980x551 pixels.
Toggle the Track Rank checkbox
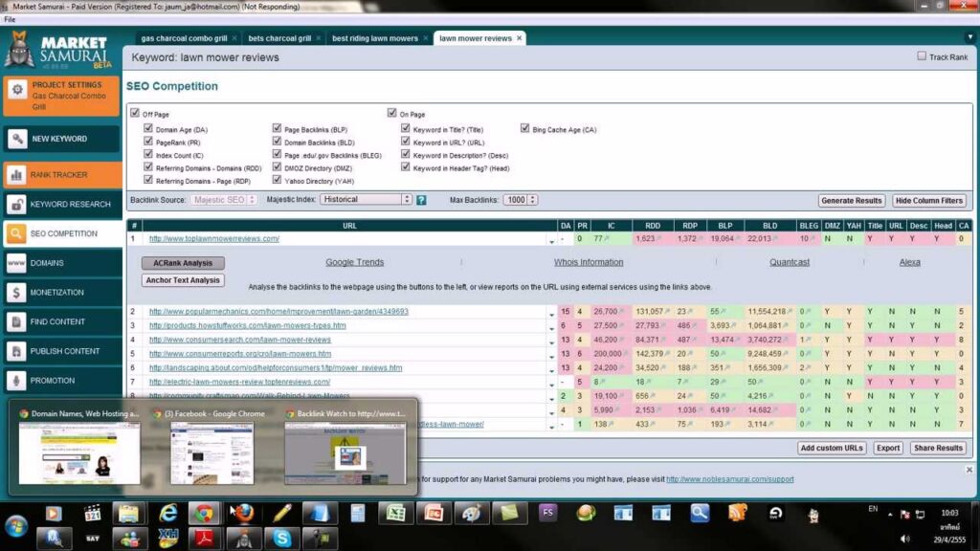pos(922,56)
